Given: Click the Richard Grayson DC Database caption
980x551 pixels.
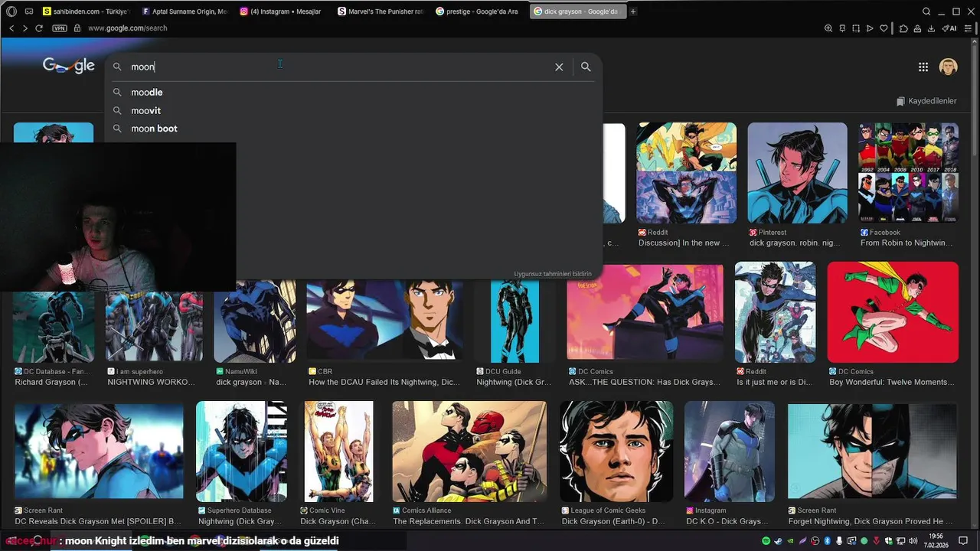Looking at the screenshot, I should [x=51, y=382].
